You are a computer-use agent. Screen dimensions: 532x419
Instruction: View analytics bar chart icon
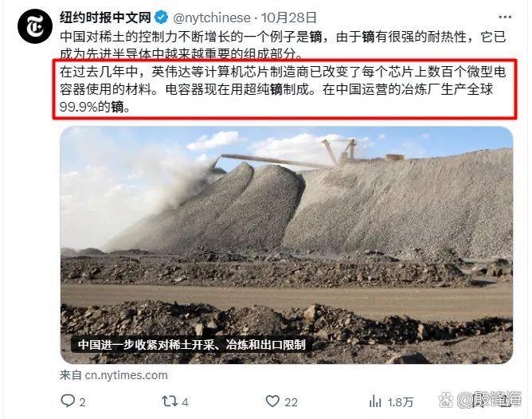click(375, 401)
